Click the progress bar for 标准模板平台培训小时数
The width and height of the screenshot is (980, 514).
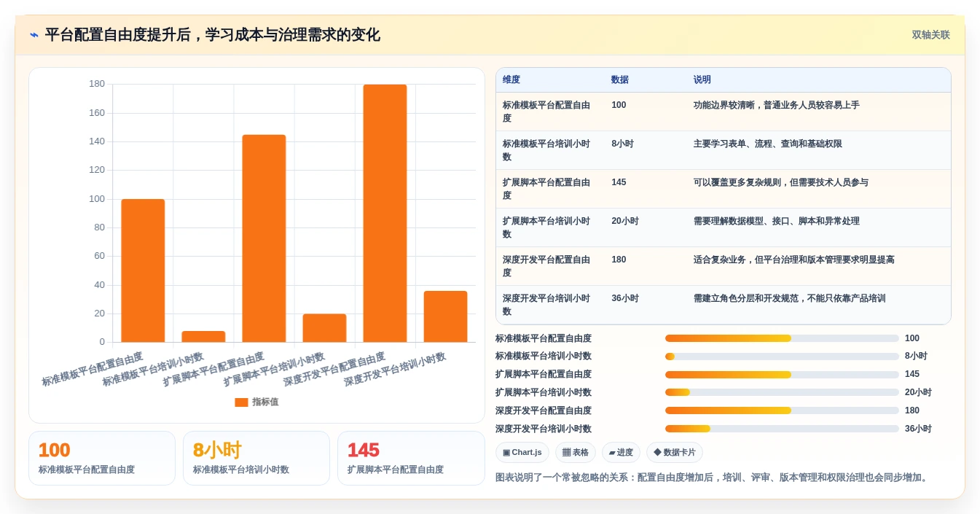[782, 357]
